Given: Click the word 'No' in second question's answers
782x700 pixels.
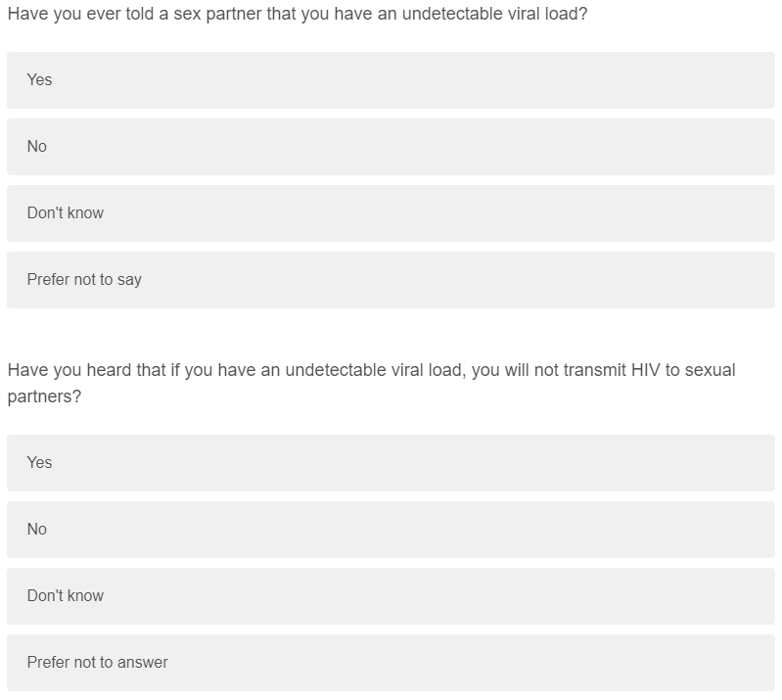Looking at the screenshot, I should [x=37, y=530].
